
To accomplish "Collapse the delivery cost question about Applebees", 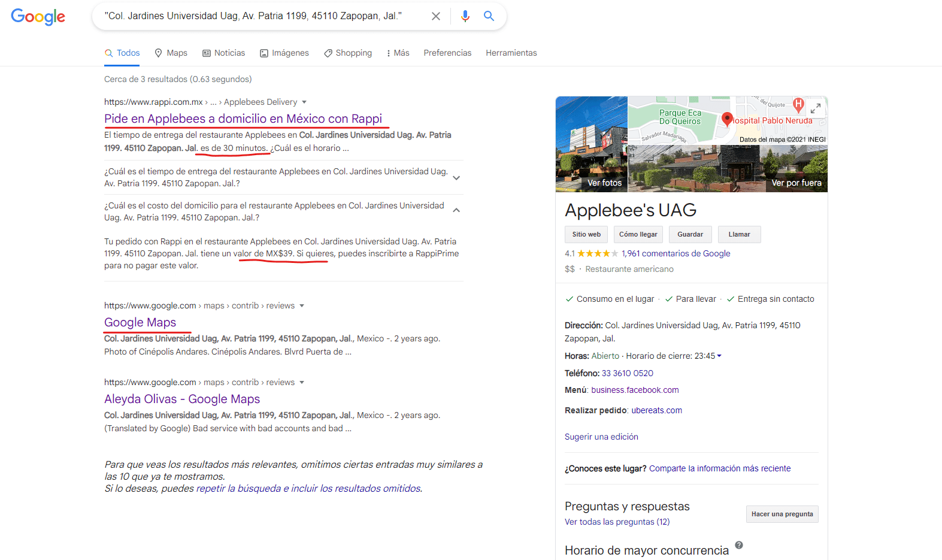I will coord(283,211).
